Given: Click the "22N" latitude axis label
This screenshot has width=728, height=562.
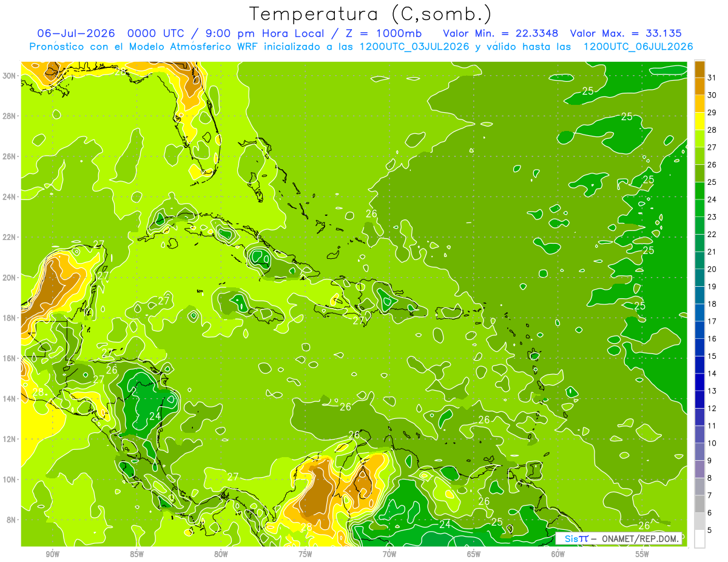Looking at the screenshot, I should tap(10, 237).
